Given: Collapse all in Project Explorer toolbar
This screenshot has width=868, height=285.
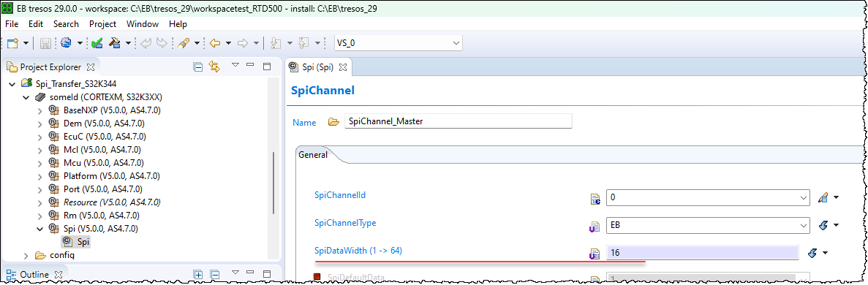Looking at the screenshot, I should coord(197,67).
